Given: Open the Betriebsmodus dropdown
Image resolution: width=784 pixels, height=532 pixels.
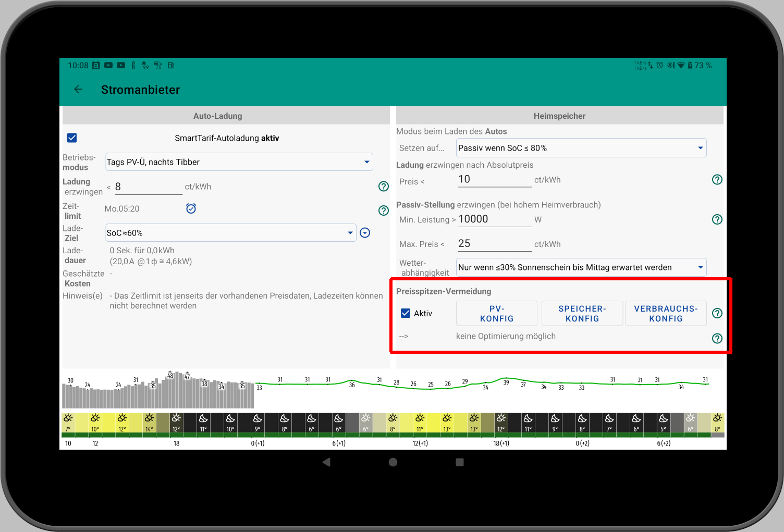Looking at the screenshot, I should 239,162.
